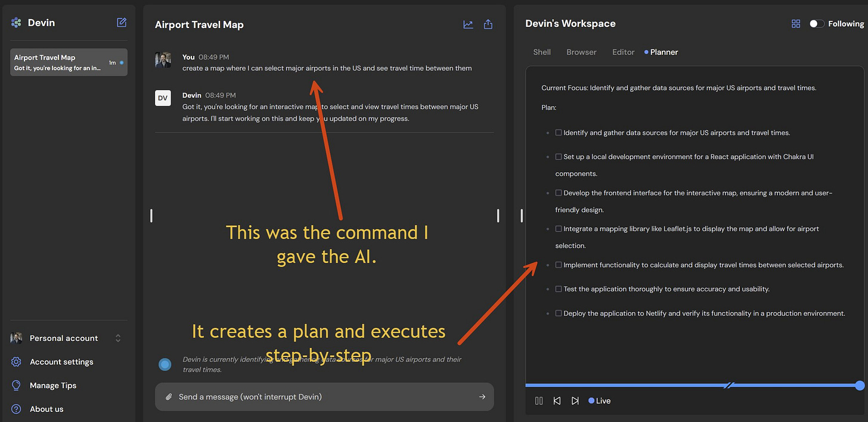
Task: Click the blue status indicator circle
Action: pos(165,364)
